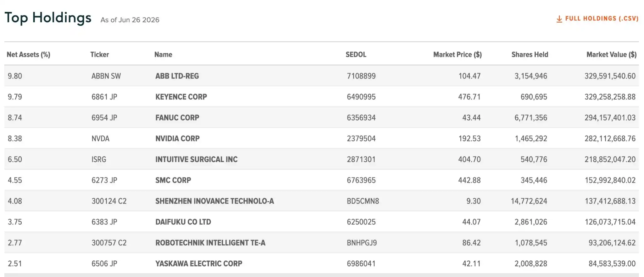Viewport: 644px width, 277px height.
Task: Click market price 104.47
Action: [469, 76]
